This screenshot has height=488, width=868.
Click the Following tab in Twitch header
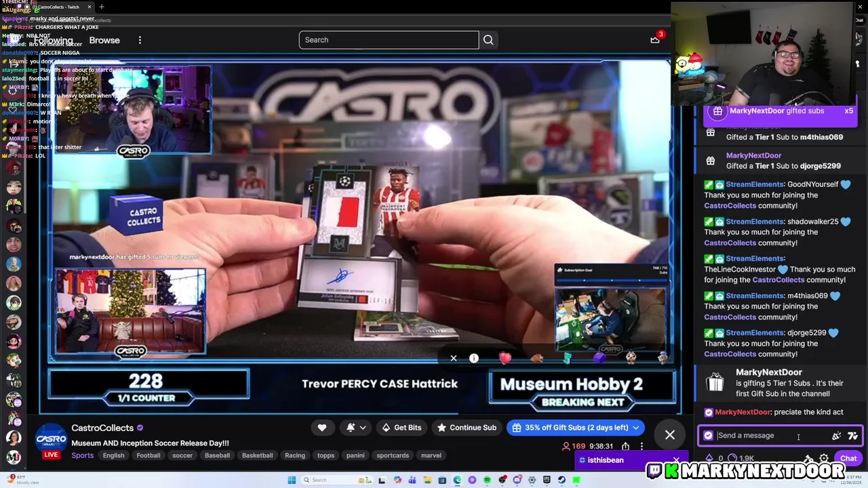tap(53, 40)
